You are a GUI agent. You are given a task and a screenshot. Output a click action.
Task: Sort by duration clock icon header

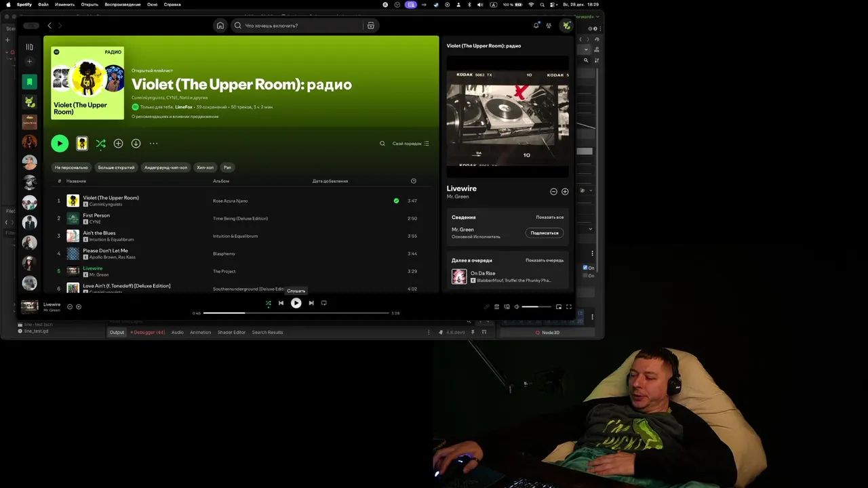pos(414,181)
